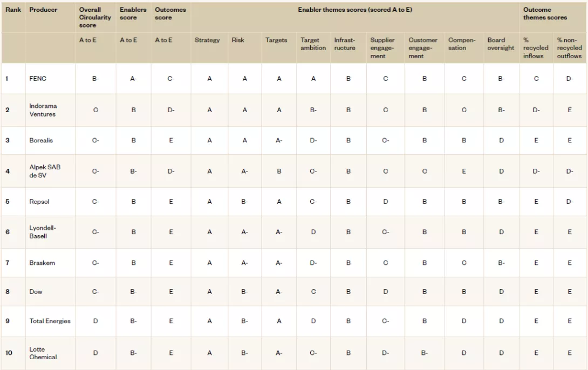Click the Overall Circularity score header

pyautogui.click(x=95, y=17)
